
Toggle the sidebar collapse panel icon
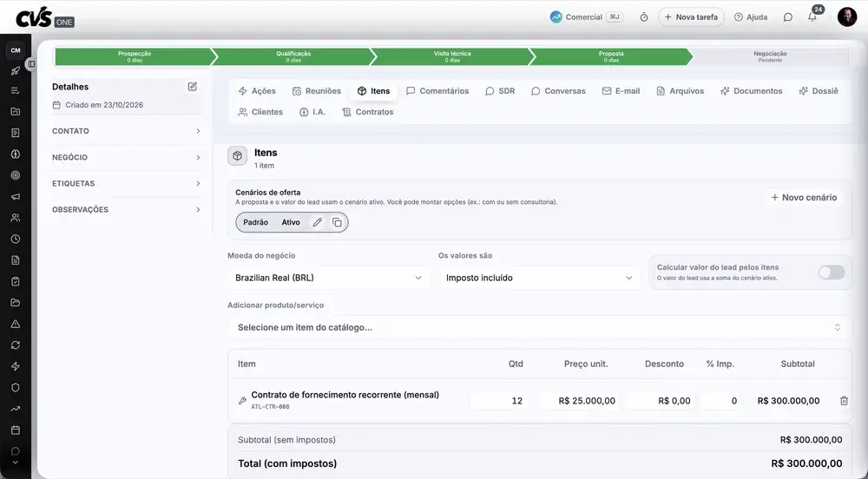pos(31,64)
